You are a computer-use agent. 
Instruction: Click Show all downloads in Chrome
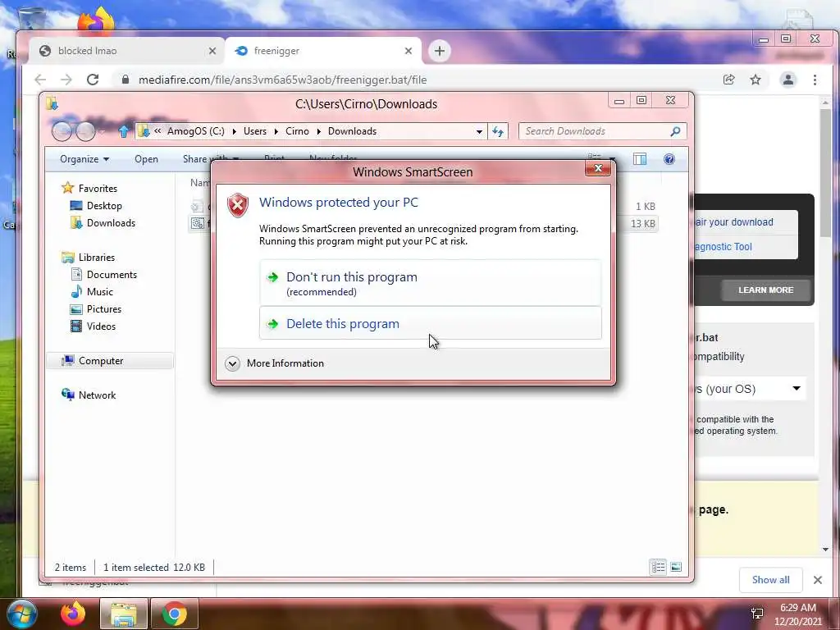pos(770,580)
